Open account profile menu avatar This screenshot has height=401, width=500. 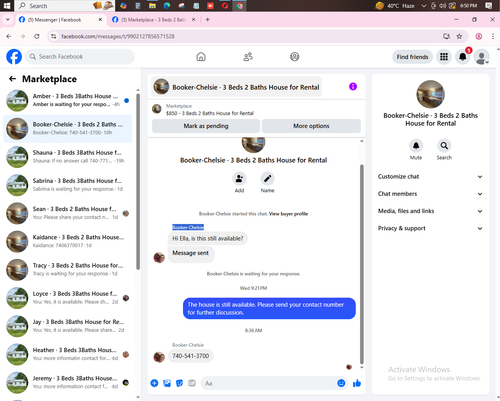(482, 57)
